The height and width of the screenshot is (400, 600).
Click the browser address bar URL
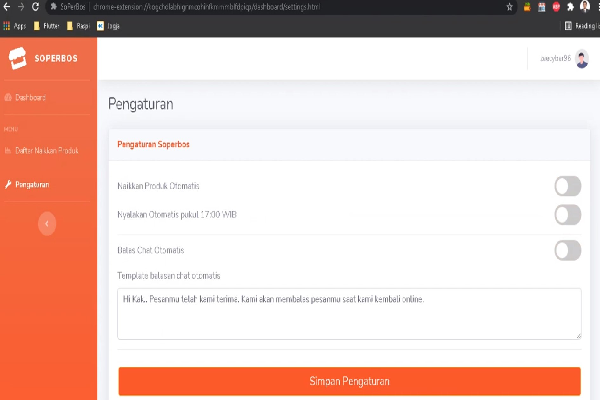[207, 7]
